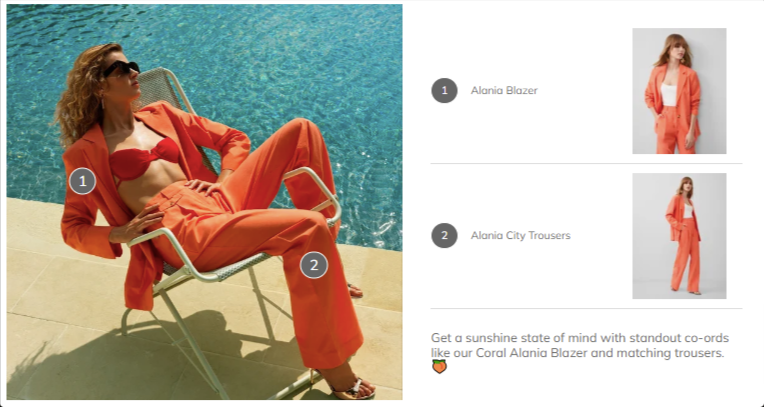The width and height of the screenshot is (764, 407).
Task: Select the number 2 badge beside Alania City Trousers
Action: pyautogui.click(x=444, y=235)
